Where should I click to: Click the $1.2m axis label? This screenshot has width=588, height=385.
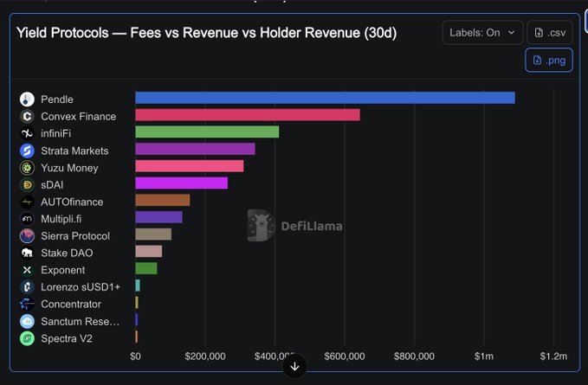553,356
